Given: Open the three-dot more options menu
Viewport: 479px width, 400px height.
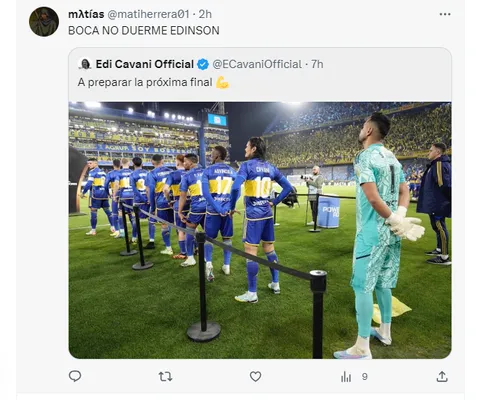Looking at the screenshot, I should pos(445,14).
